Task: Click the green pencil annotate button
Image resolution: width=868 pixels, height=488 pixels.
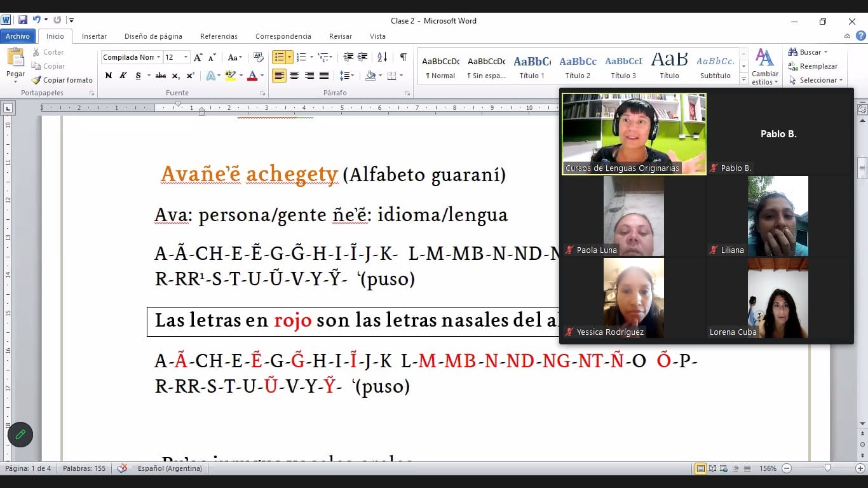Action: coord(20,435)
